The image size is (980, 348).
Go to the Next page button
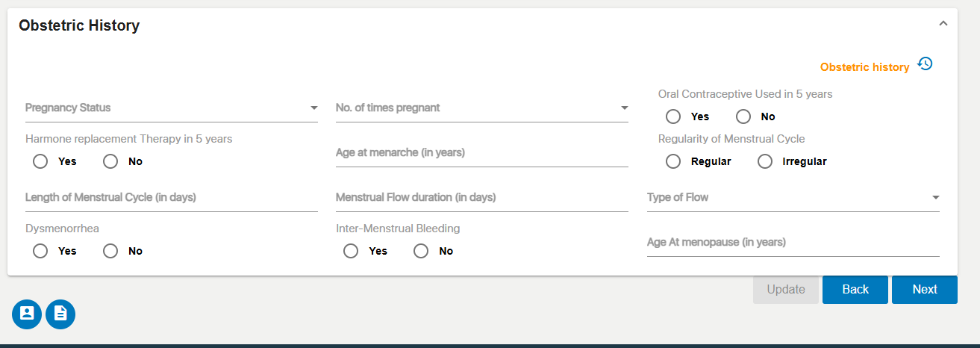[925, 290]
